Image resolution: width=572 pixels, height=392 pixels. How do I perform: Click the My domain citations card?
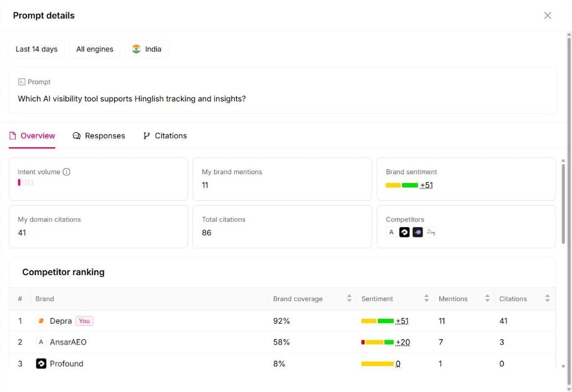point(98,227)
